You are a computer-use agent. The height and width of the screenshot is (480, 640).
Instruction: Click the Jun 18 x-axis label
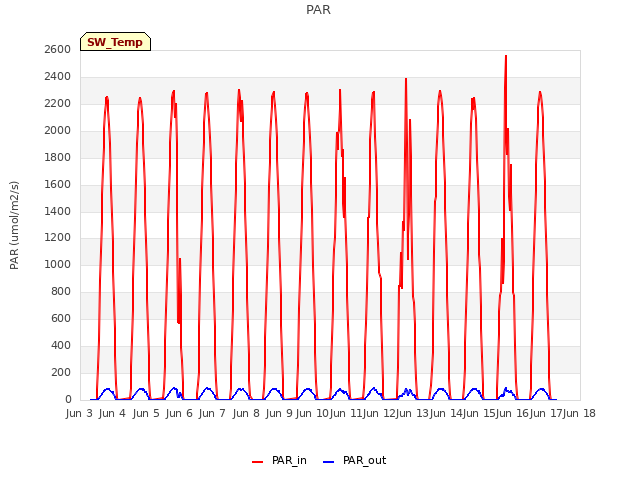[579, 413]
